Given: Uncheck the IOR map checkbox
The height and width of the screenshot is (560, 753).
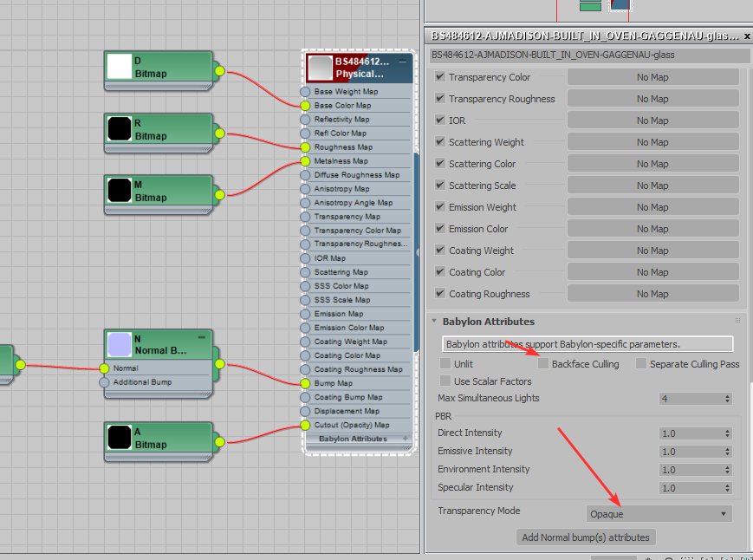Looking at the screenshot, I should (x=440, y=120).
